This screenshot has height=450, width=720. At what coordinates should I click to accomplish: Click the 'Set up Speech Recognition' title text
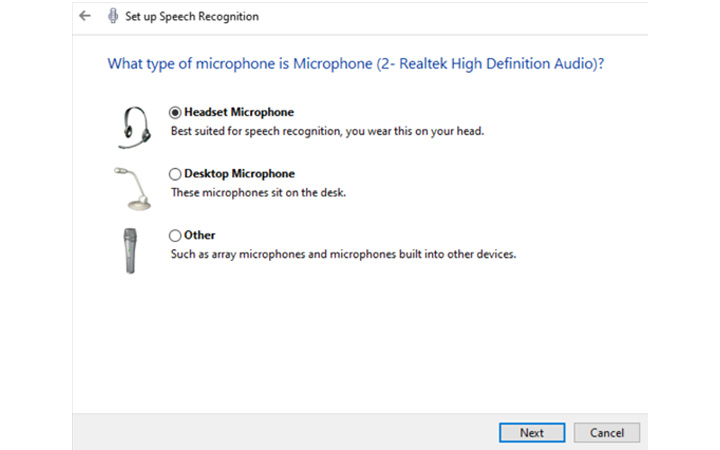click(192, 17)
